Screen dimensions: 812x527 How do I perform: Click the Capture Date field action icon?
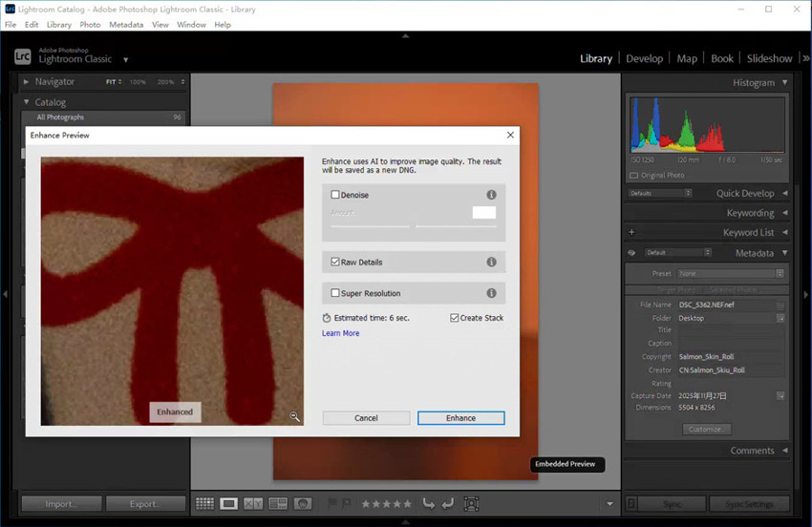(780, 396)
